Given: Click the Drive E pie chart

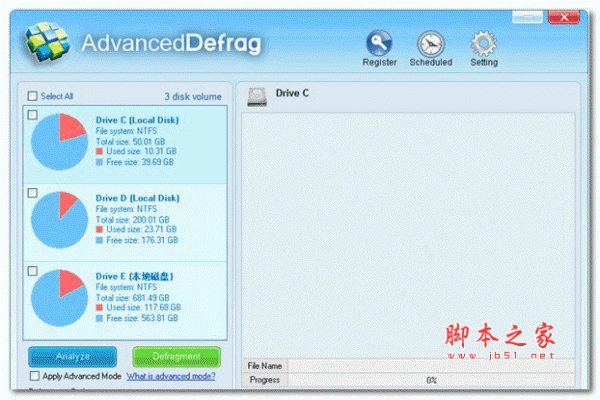Looking at the screenshot, I should click(x=59, y=298).
